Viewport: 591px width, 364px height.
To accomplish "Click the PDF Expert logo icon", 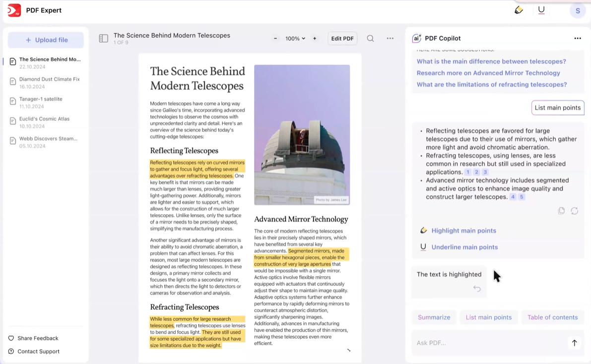I will (x=14, y=10).
